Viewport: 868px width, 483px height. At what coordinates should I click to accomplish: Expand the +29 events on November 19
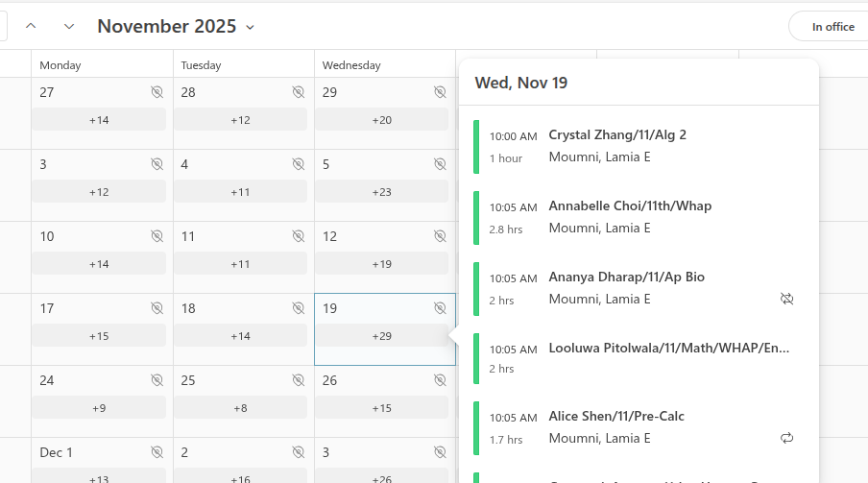382,336
